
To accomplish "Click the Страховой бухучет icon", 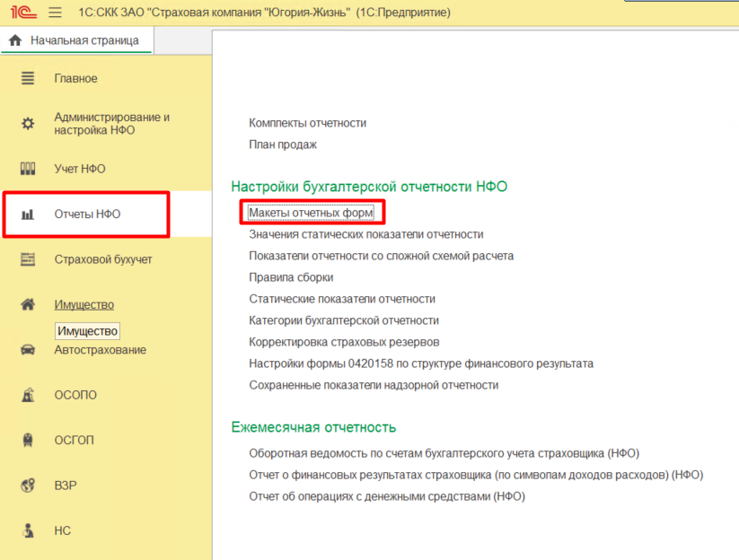I will click(28, 259).
